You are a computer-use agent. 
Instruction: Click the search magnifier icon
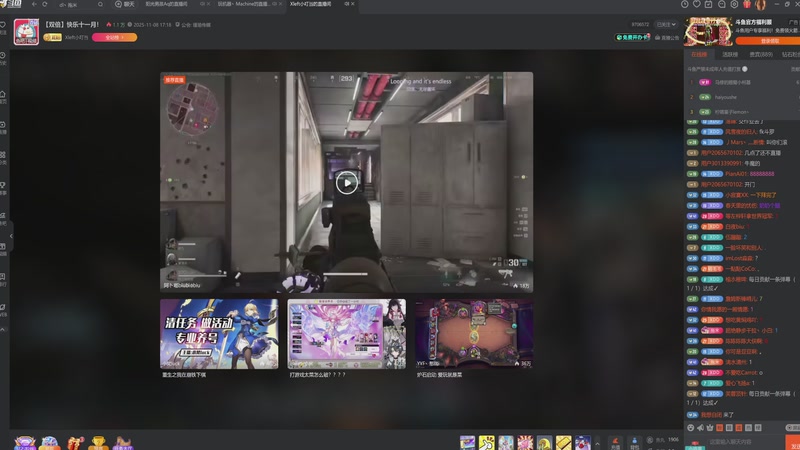(100, 5)
